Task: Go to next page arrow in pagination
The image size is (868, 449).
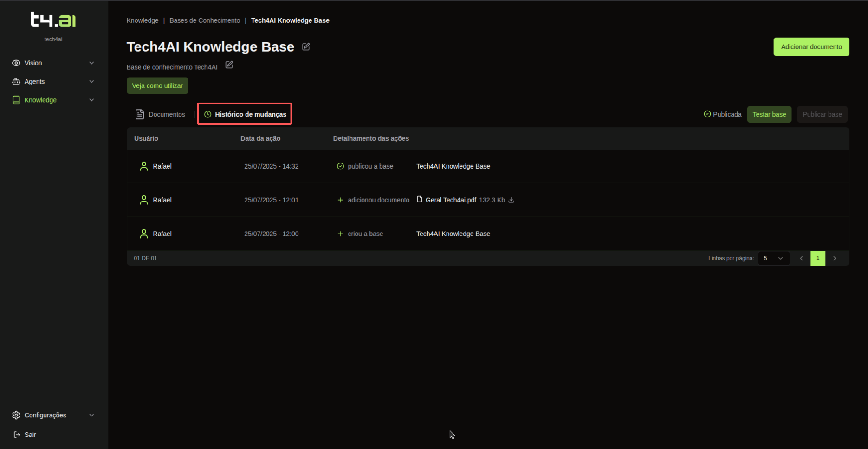Action: point(834,258)
